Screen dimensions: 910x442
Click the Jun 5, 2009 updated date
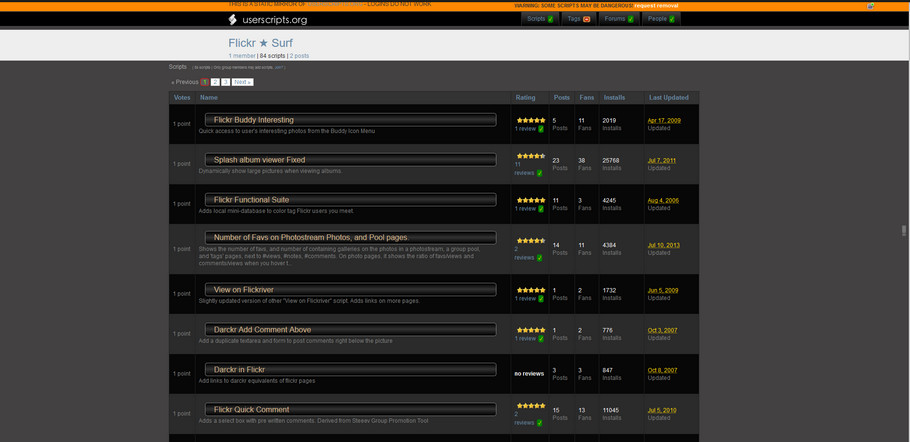tap(662, 291)
